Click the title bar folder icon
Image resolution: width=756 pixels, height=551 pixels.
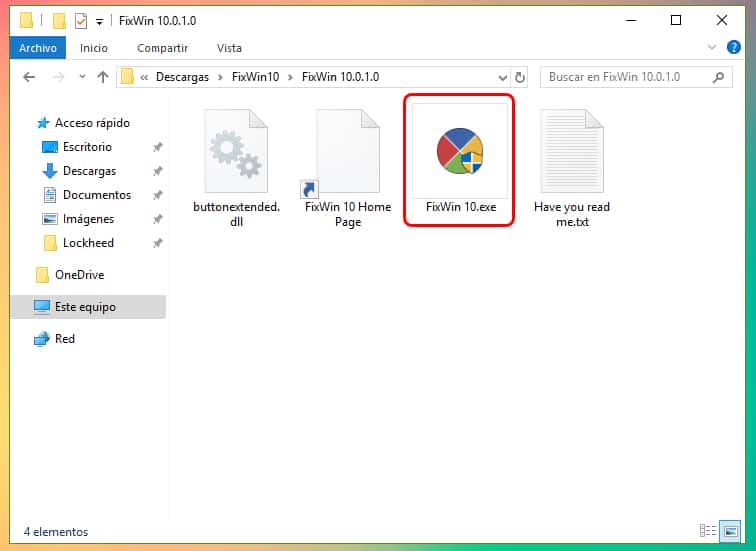(27, 21)
